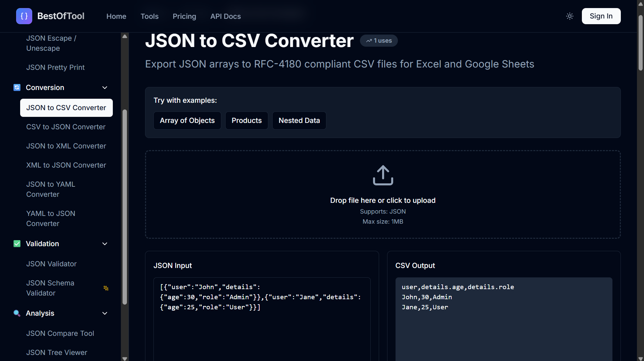Click 'Jane,25,User' row in CSV output
644x361 pixels.
click(425, 307)
